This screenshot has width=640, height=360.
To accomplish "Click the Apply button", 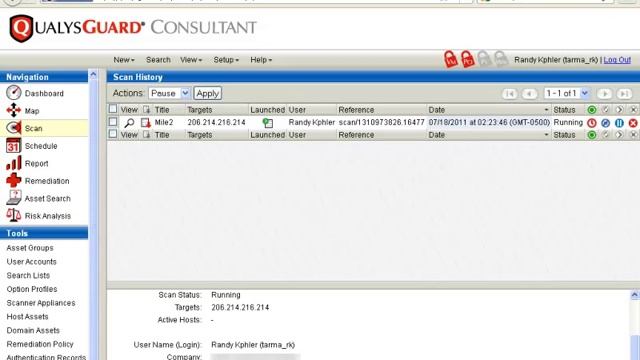I will point(208,93).
